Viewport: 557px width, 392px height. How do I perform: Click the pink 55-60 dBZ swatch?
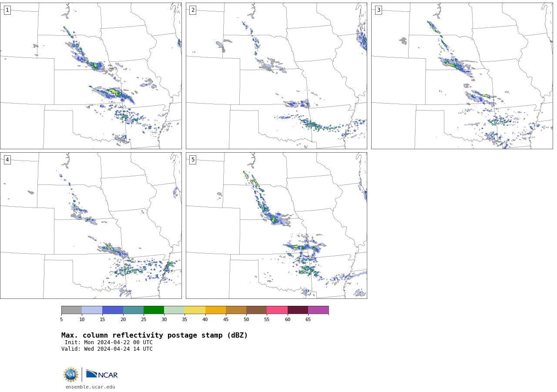click(277, 310)
